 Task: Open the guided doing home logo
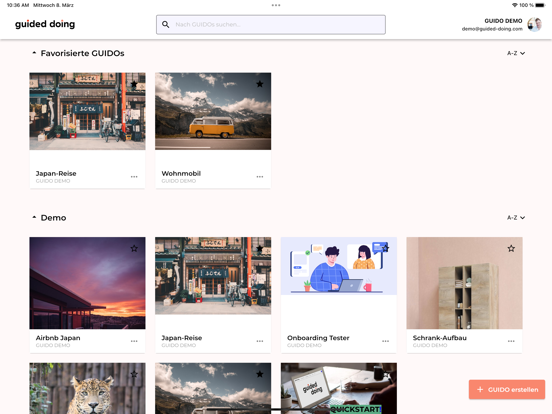[45, 24]
